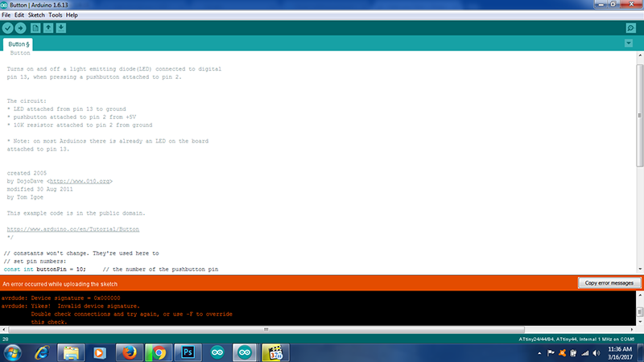644x362 pixels.
Task: Open the 0j0.org link in comments
Action: 80,181
